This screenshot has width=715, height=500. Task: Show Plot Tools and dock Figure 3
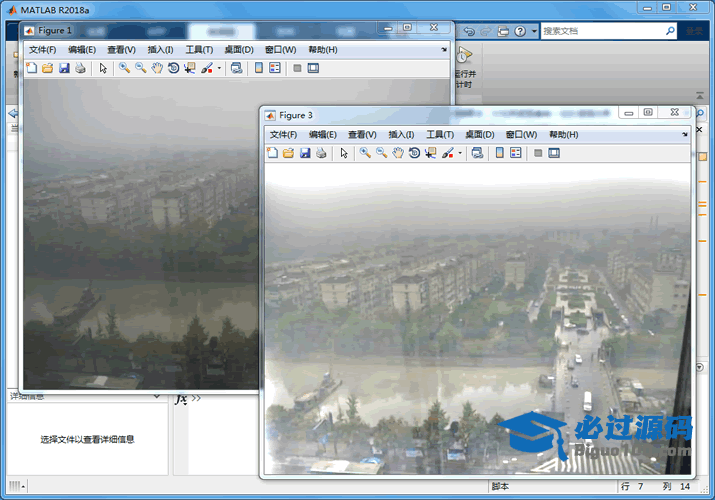point(554,153)
